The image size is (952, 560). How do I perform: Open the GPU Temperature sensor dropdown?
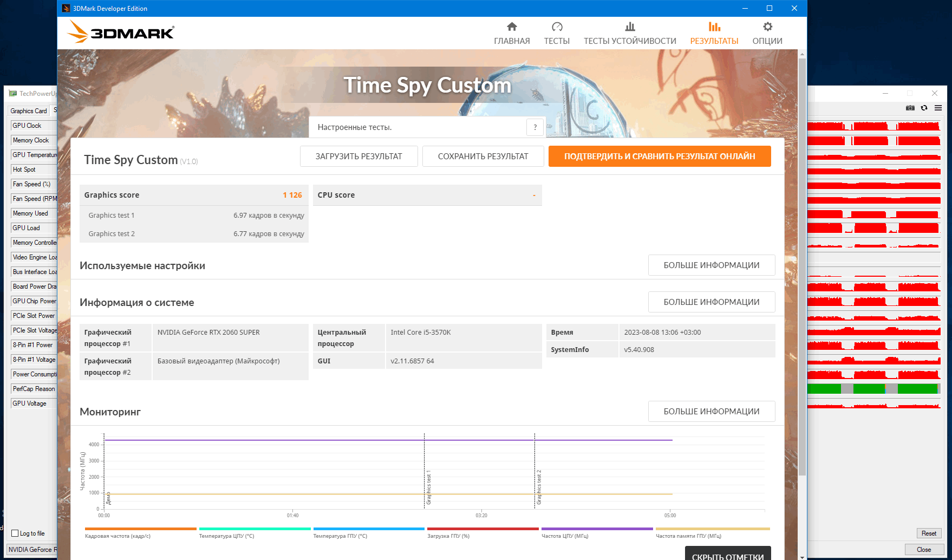pos(34,155)
